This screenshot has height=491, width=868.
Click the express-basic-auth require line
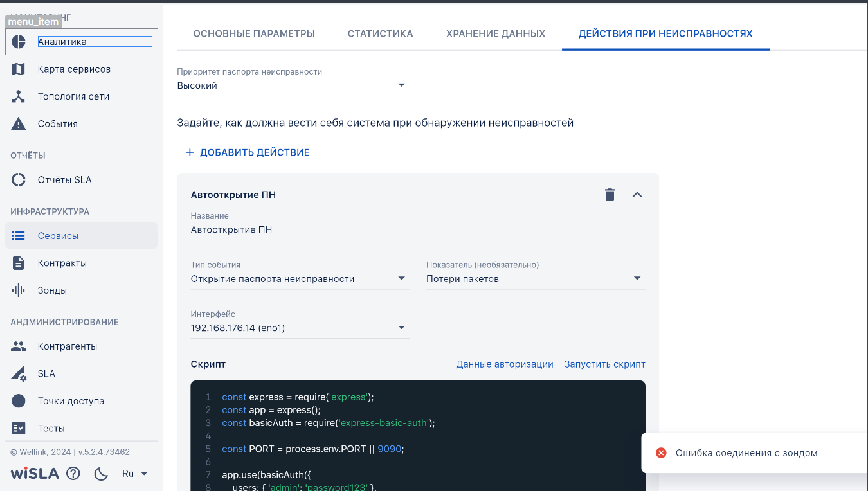click(329, 423)
